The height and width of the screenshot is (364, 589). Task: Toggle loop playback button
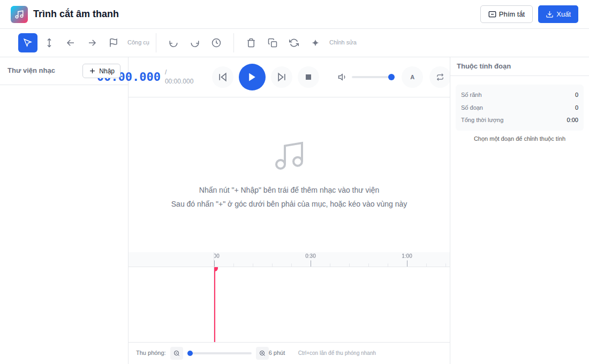click(440, 77)
